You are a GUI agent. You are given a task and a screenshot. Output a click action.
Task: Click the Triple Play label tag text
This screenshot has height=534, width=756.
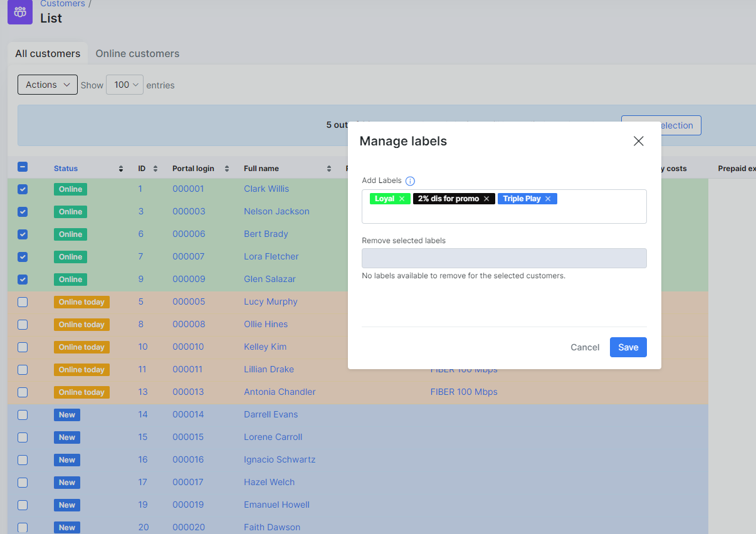[x=522, y=199]
